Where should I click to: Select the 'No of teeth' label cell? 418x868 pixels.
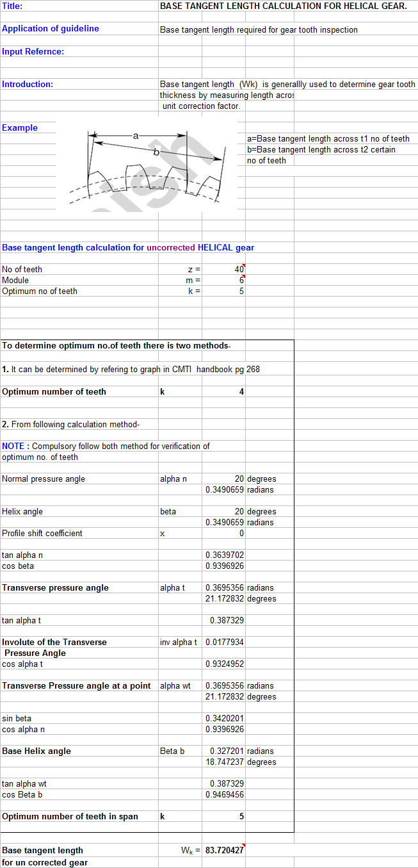pyautogui.click(x=22, y=269)
